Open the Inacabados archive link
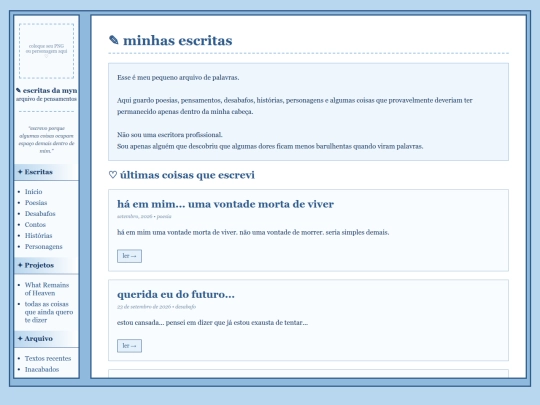 [42, 370]
